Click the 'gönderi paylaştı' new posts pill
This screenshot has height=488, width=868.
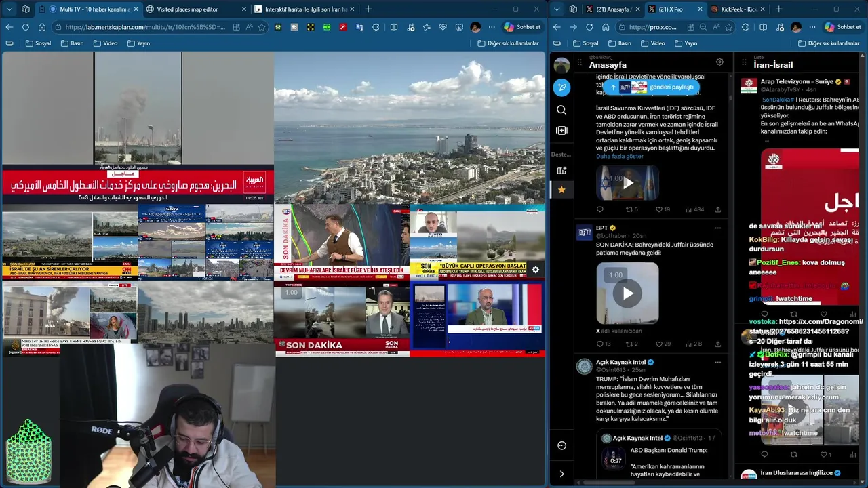pyautogui.click(x=651, y=87)
